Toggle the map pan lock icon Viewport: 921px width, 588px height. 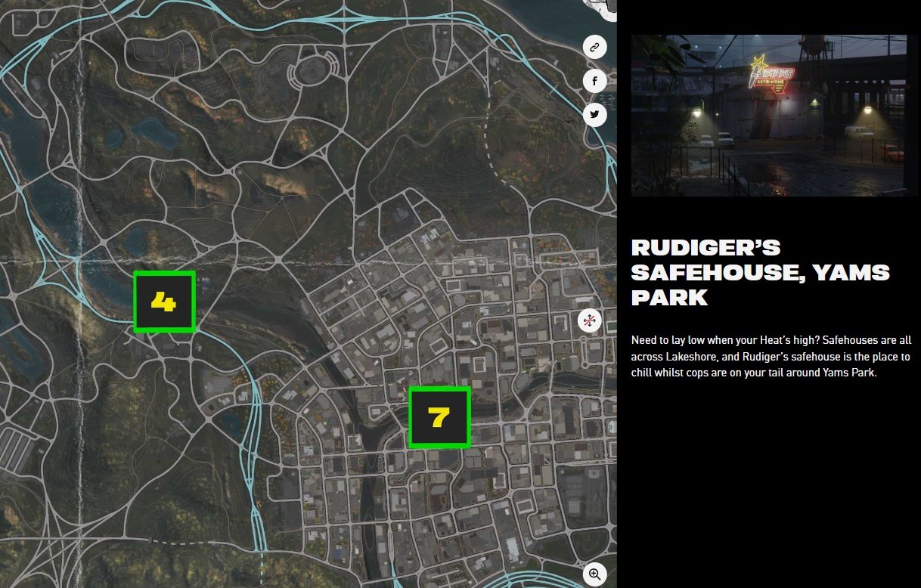point(590,320)
